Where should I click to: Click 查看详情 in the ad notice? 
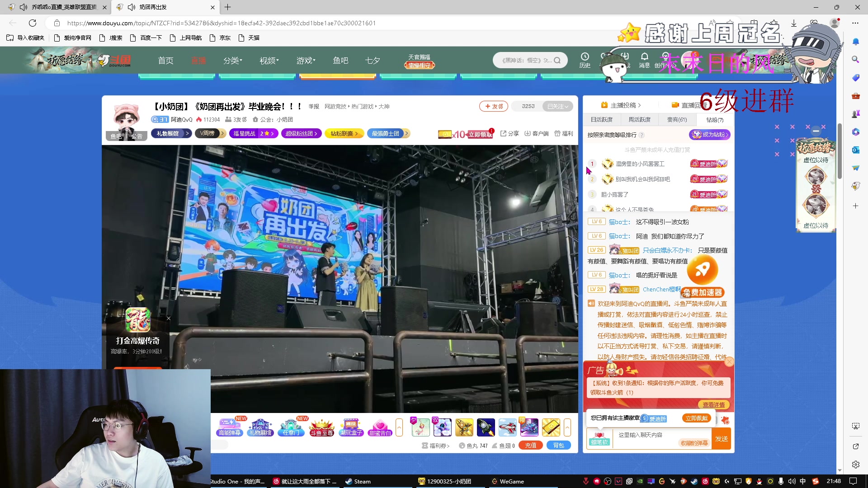tap(713, 404)
